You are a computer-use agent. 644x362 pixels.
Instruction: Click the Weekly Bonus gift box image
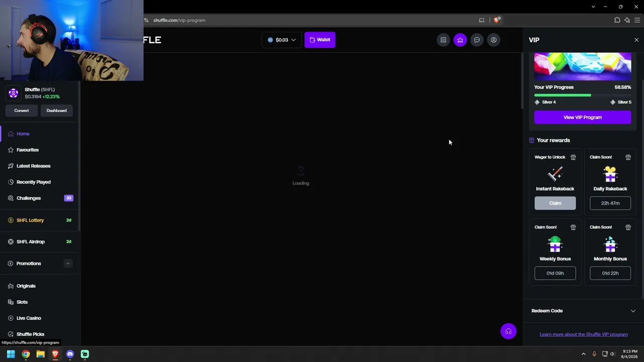coord(555,244)
